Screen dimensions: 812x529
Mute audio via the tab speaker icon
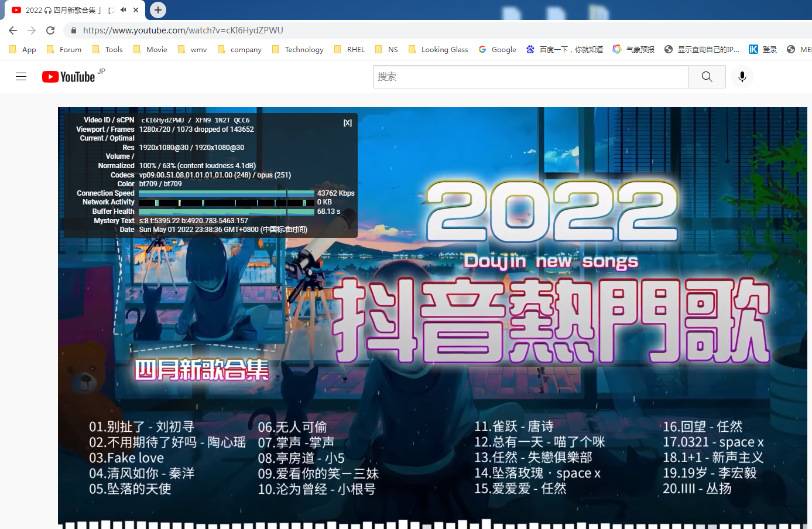click(x=123, y=10)
